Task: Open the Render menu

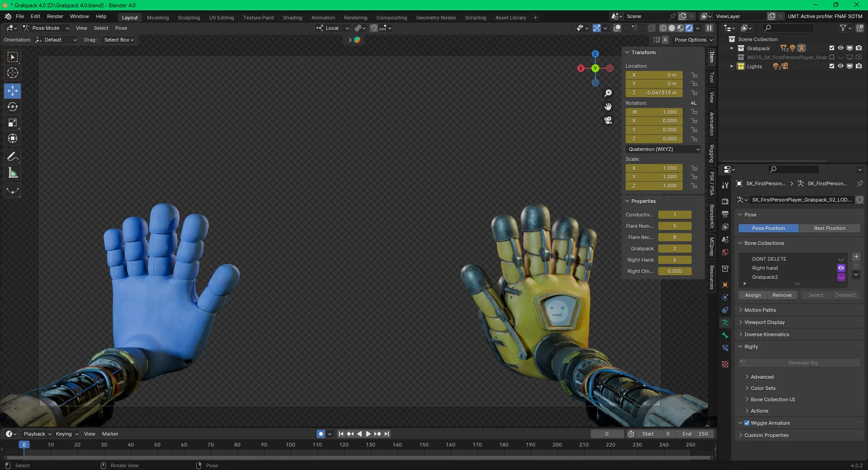Action: pos(55,16)
